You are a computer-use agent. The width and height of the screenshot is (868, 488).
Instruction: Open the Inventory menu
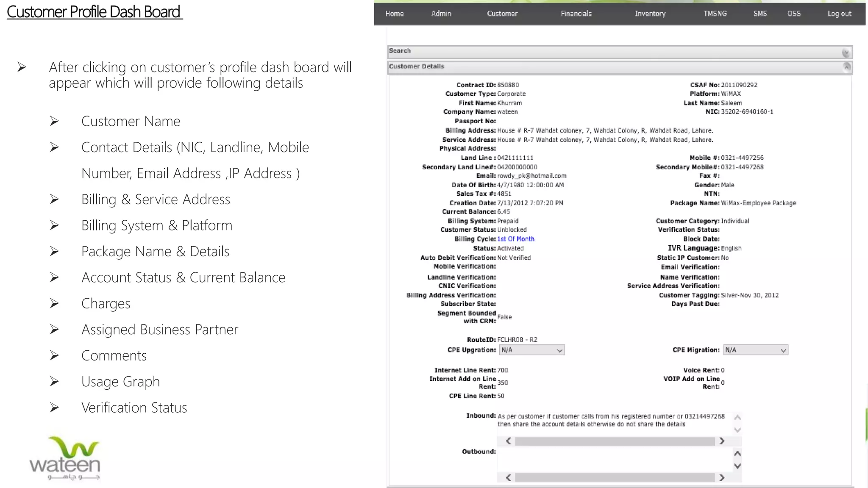[650, 14]
